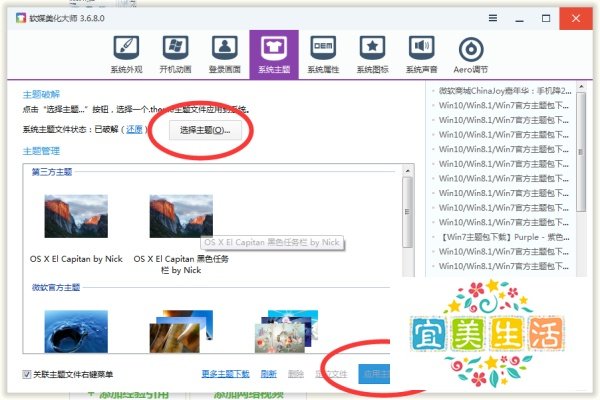Select the flowers photo stack theme
Viewport: 600px width, 400px height.
(x=287, y=331)
